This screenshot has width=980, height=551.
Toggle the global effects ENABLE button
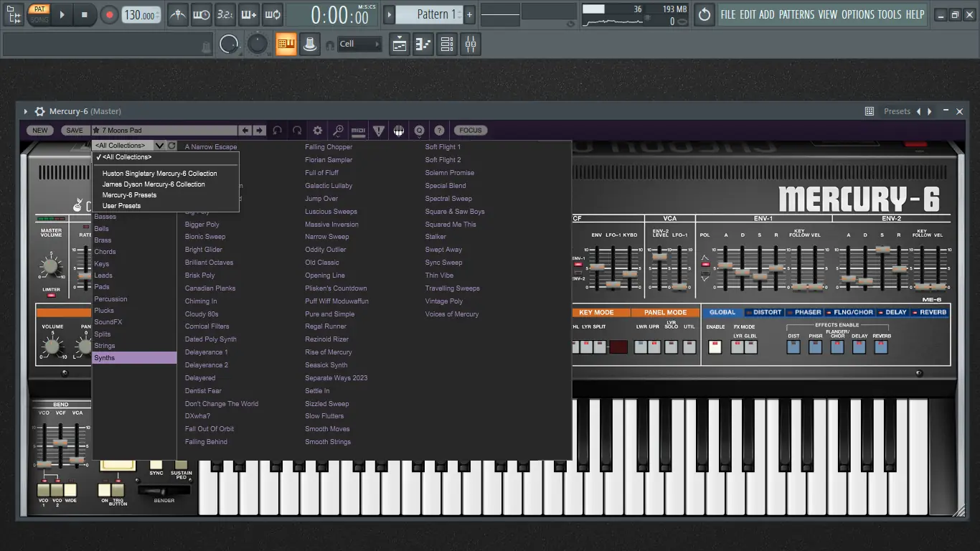[x=715, y=347]
